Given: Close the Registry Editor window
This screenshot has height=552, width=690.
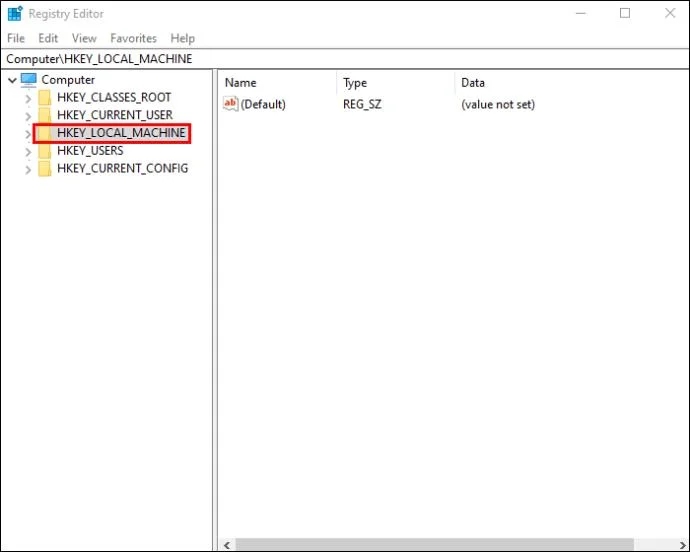Looking at the screenshot, I should (x=670, y=13).
